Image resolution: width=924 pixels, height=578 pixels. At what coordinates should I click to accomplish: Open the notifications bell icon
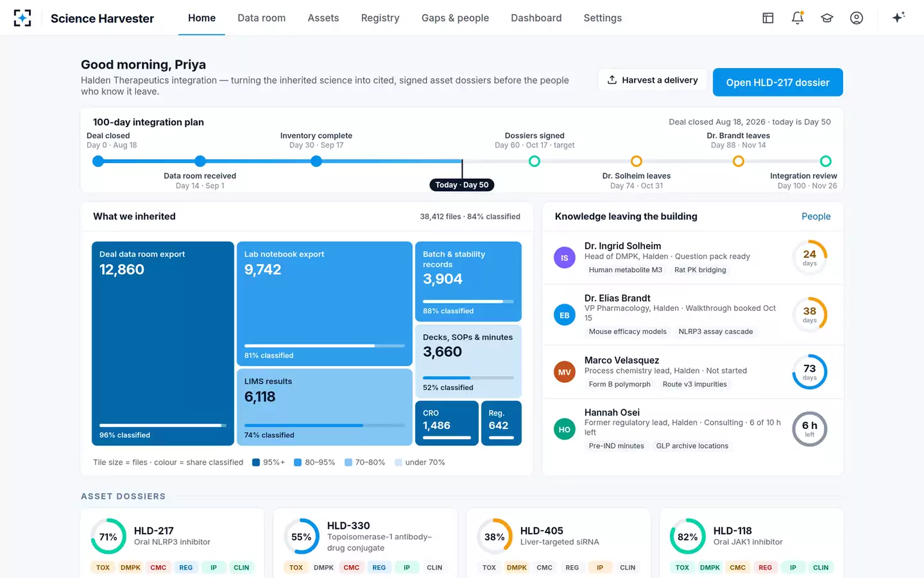(798, 18)
